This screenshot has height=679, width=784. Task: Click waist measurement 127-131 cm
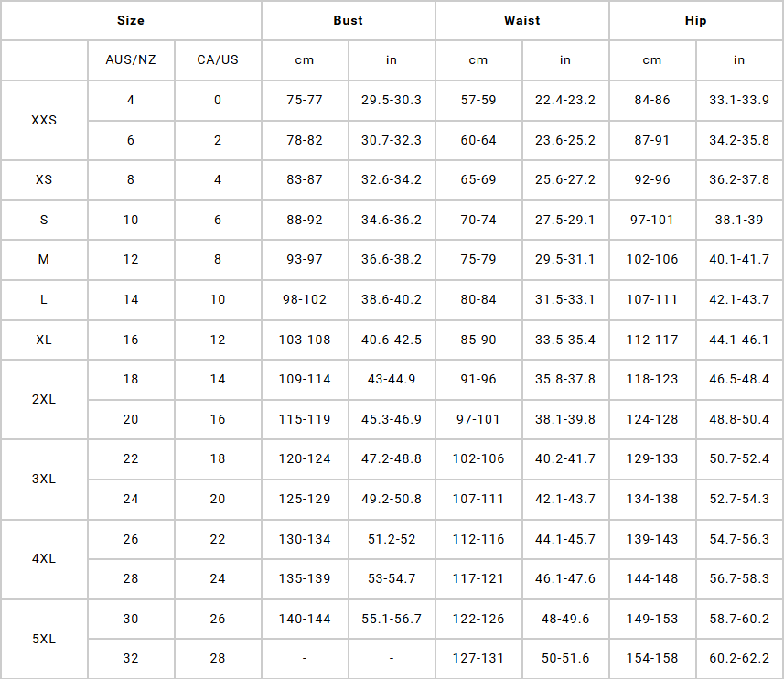pos(478,659)
